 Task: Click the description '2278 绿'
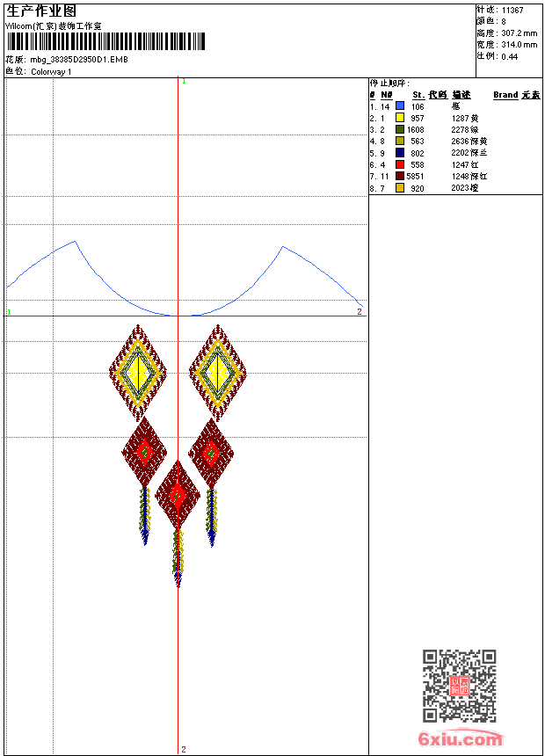pos(465,130)
